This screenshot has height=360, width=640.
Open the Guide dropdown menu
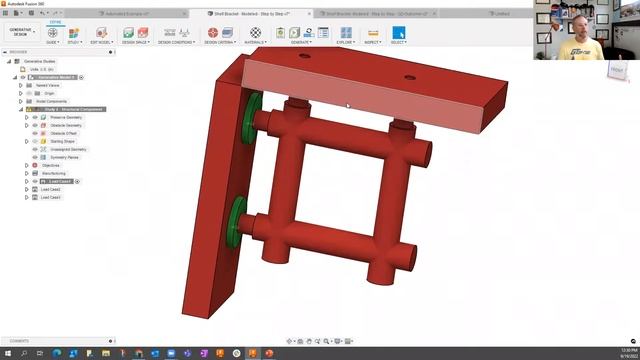pyautogui.click(x=53, y=42)
